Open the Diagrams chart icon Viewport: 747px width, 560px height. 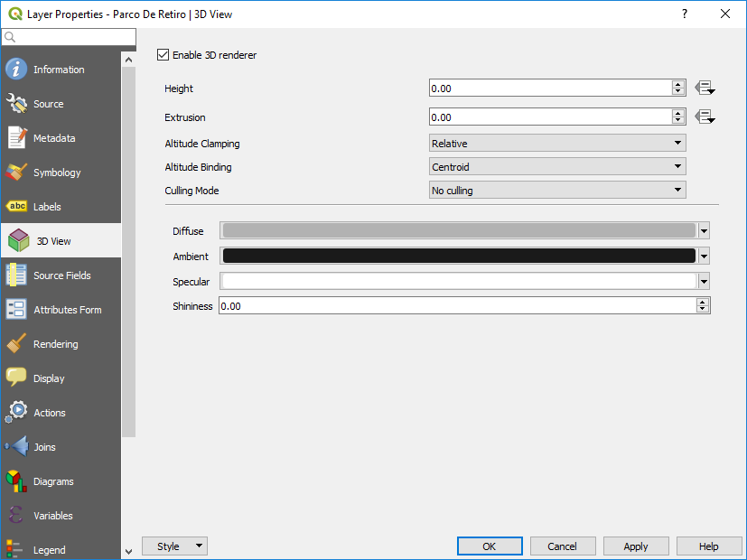point(16,481)
